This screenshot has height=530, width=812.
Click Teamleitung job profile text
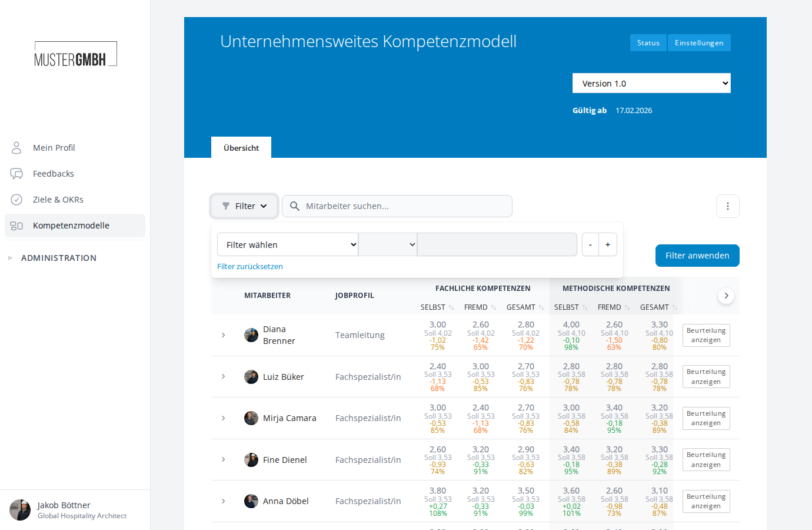pos(360,335)
